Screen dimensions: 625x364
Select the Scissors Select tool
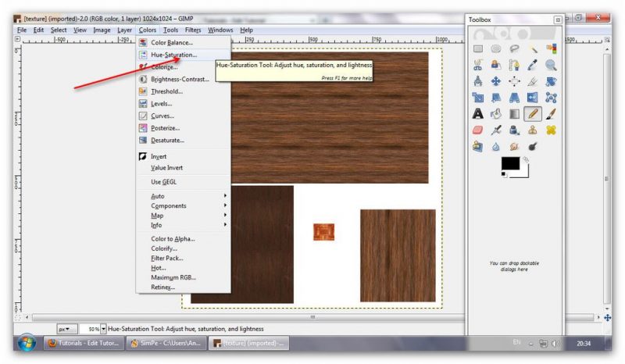click(x=477, y=65)
